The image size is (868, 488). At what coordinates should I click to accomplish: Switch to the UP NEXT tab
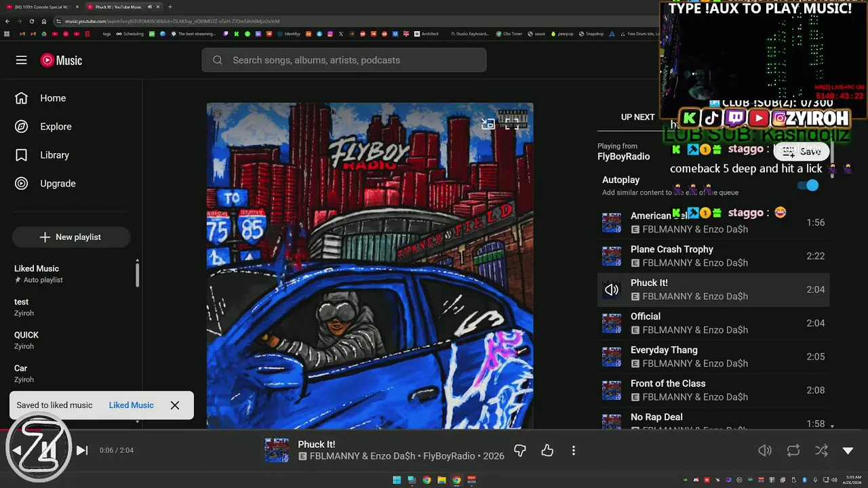[x=637, y=117]
